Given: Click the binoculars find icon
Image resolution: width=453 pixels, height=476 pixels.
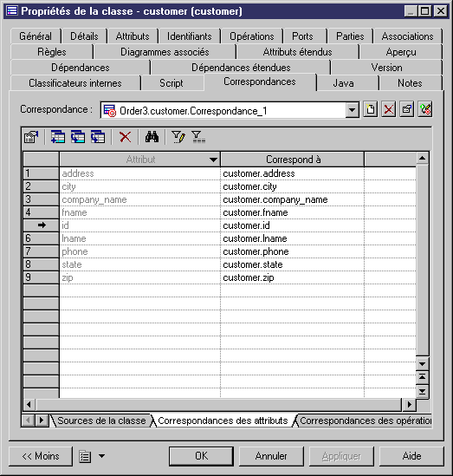Looking at the screenshot, I should (x=152, y=137).
